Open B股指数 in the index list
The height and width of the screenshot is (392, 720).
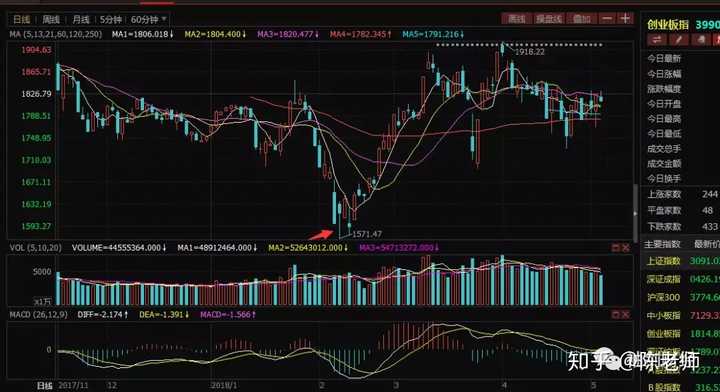pyautogui.click(x=663, y=388)
